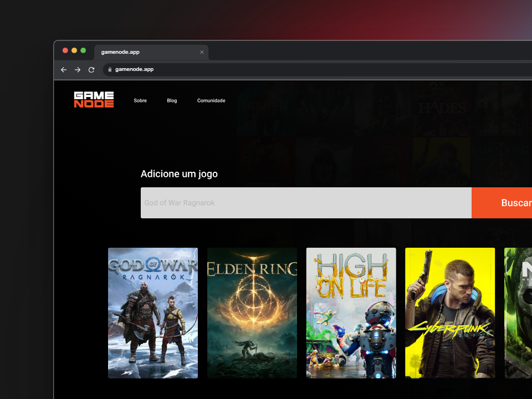Pick the Cyberpunk 2077 cover
The height and width of the screenshot is (399, 532).
pos(450,313)
